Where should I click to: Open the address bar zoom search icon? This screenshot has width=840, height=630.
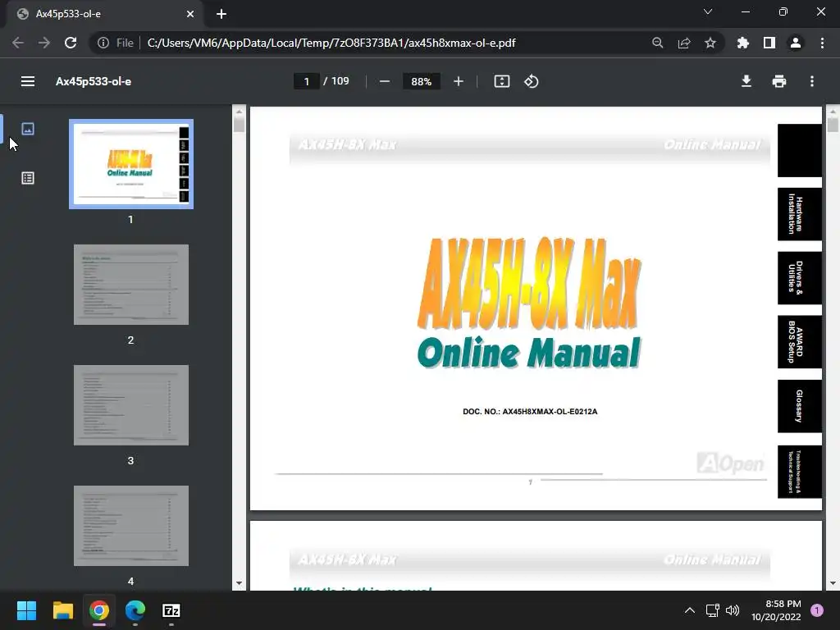tap(657, 43)
